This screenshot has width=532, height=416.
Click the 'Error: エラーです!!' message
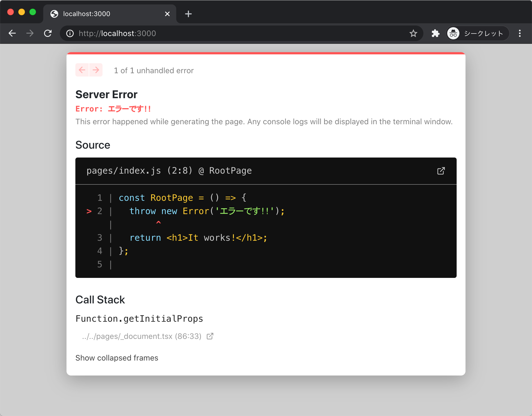(x=113, y=109)
